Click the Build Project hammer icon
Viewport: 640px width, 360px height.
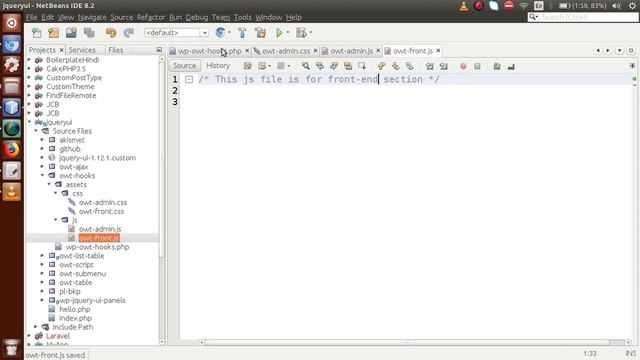point(242,33)
